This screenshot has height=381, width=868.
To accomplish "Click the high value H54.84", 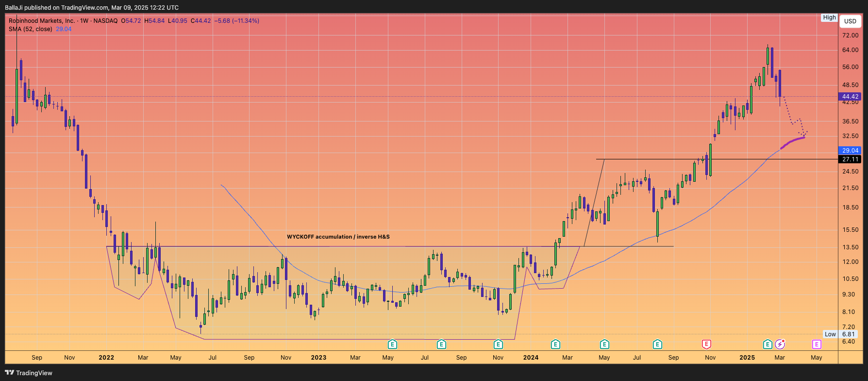I will click(154, 21).
